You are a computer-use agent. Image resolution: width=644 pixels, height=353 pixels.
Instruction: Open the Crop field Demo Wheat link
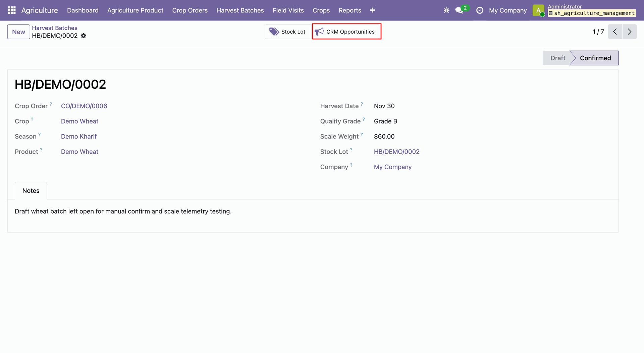coord(79,121)
